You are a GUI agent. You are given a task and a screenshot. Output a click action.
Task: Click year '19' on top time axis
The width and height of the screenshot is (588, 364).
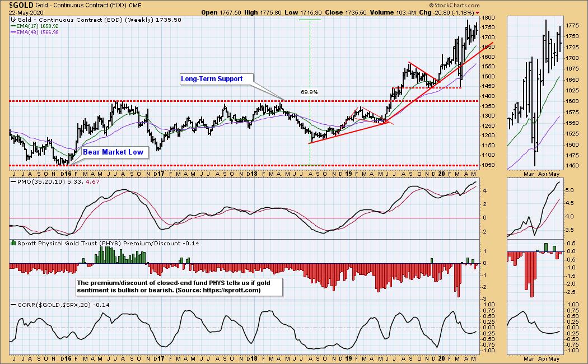(348, 174)
